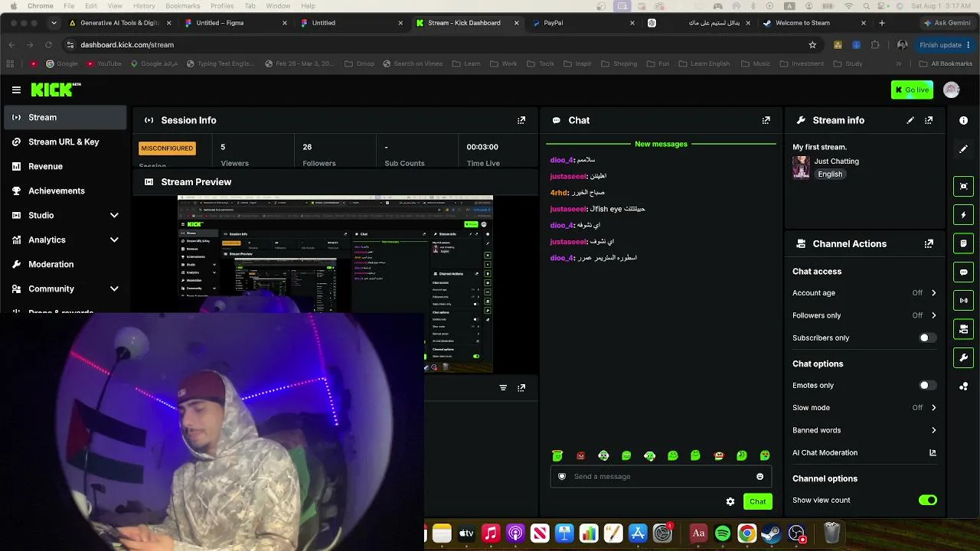This screenshot has width=980, height=551.
Task: Toggle the chat bubble widget in the right sidebar
Action: (x=963, y=272)
